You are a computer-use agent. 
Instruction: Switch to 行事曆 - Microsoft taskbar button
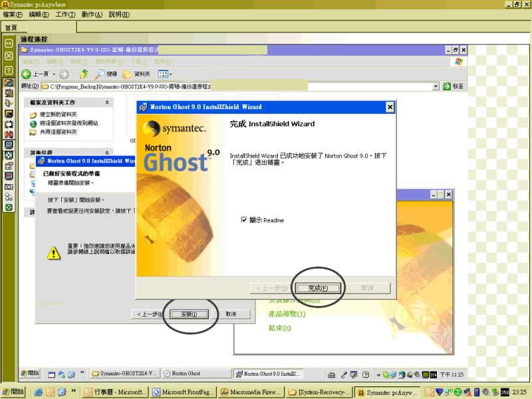[x=116, y=392]
